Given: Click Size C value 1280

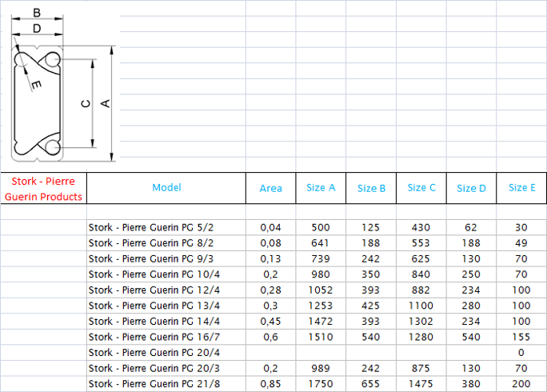Looking at the screenshot, I should (421, 337).
